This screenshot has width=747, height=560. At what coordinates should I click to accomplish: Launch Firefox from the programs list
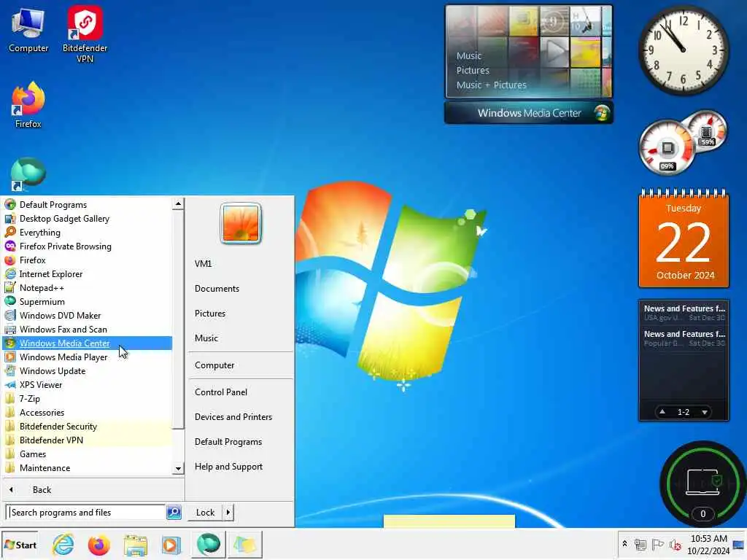88,260
